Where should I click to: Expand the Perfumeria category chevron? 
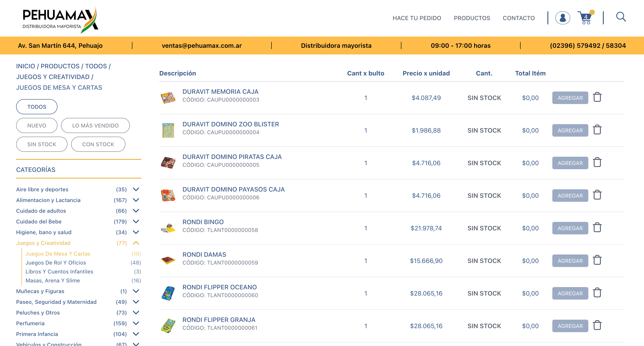point(136,323)
